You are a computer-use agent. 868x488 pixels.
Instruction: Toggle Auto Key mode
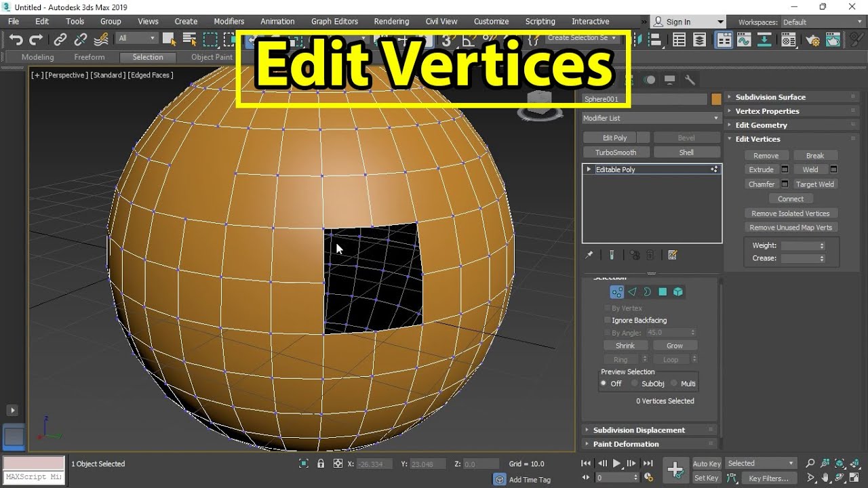click(x=707, y=464)
